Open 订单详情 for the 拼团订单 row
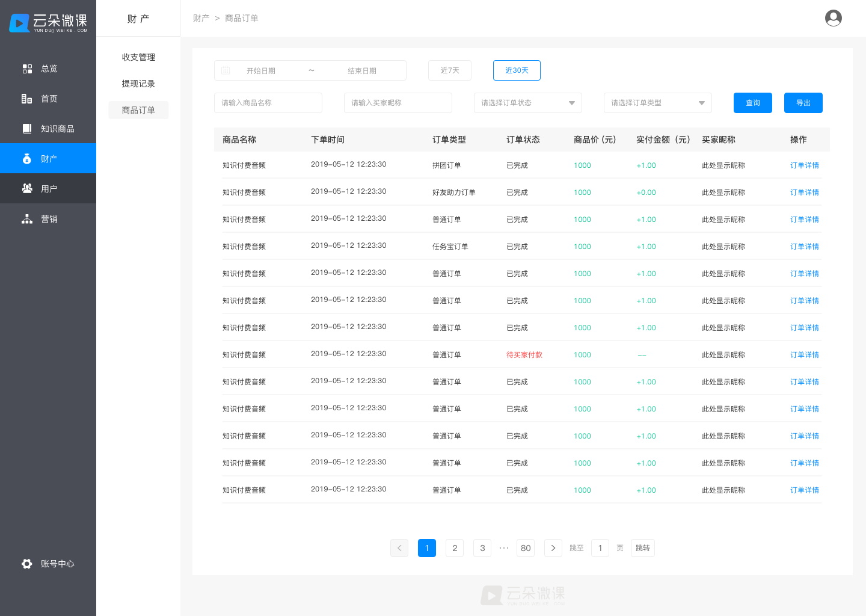866x616 pixels. tap(805, 165)
